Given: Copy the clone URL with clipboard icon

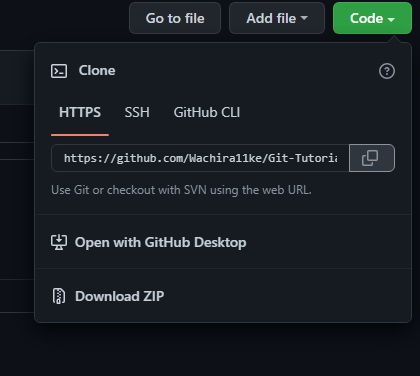Looking at the screenshot, I should (x=372, y=158).
